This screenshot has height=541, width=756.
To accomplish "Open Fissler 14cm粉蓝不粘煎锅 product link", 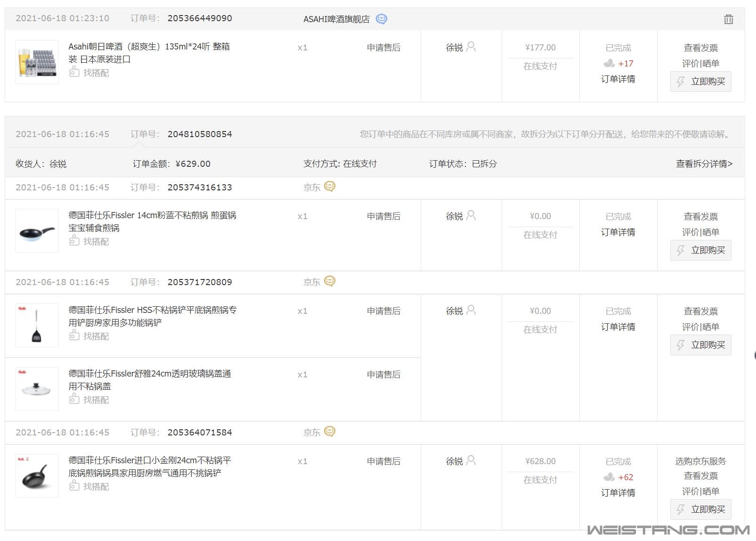I will click(152, 221).
